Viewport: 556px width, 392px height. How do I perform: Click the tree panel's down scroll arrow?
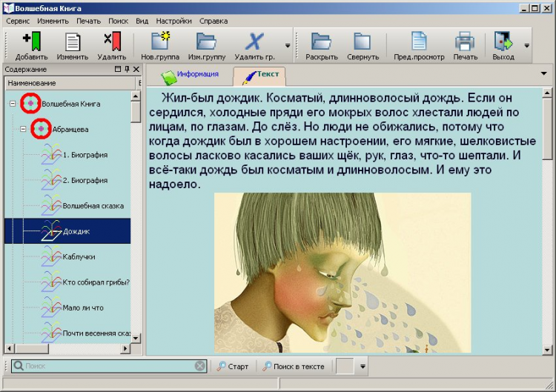[136, 339]
